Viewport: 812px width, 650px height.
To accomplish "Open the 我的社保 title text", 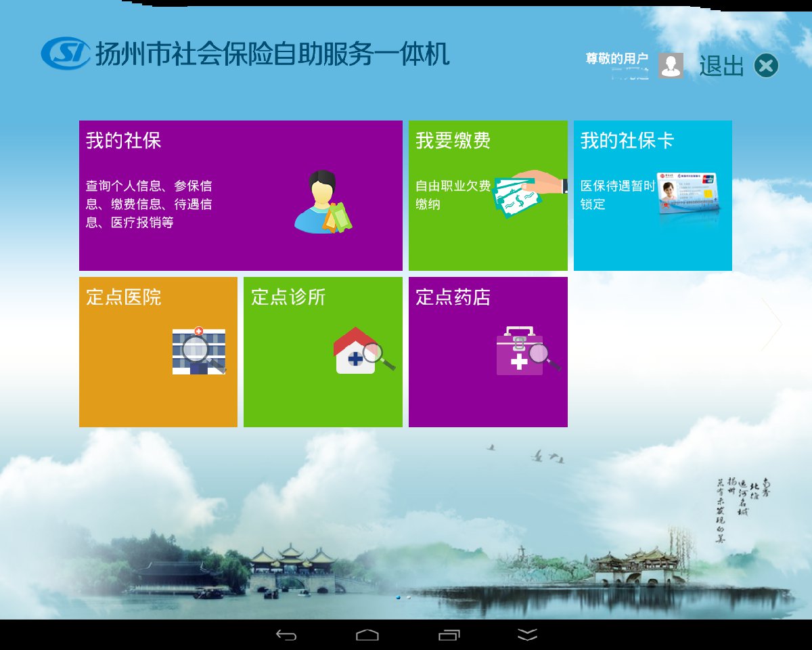I will (123, 141).
